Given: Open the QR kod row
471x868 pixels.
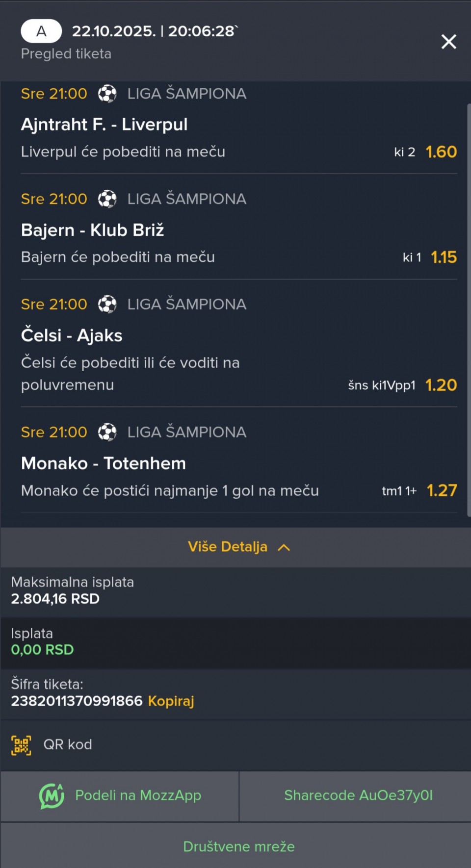Looking at the screenshot, I should point(68,744).
